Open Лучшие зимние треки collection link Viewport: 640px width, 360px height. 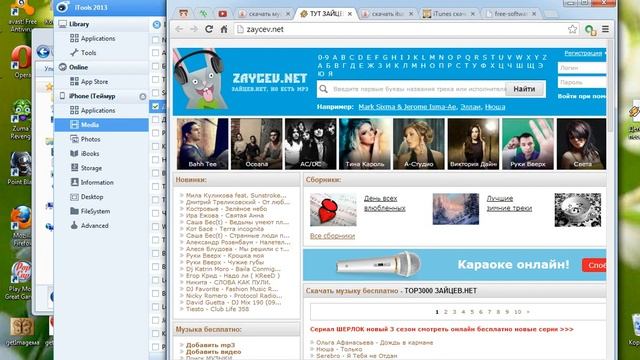509,203
